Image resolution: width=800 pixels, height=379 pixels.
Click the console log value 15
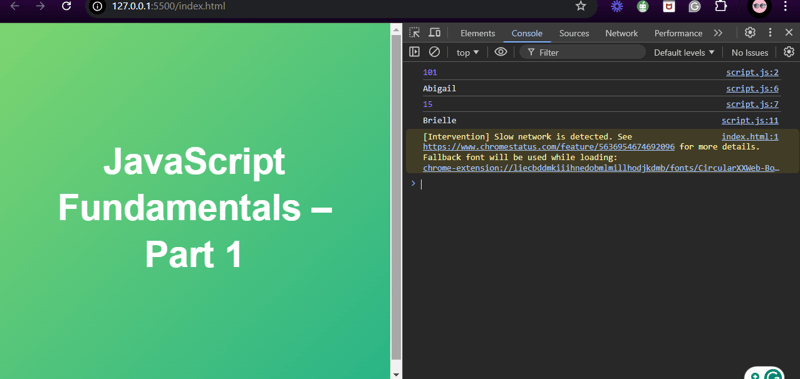(428, 105)
